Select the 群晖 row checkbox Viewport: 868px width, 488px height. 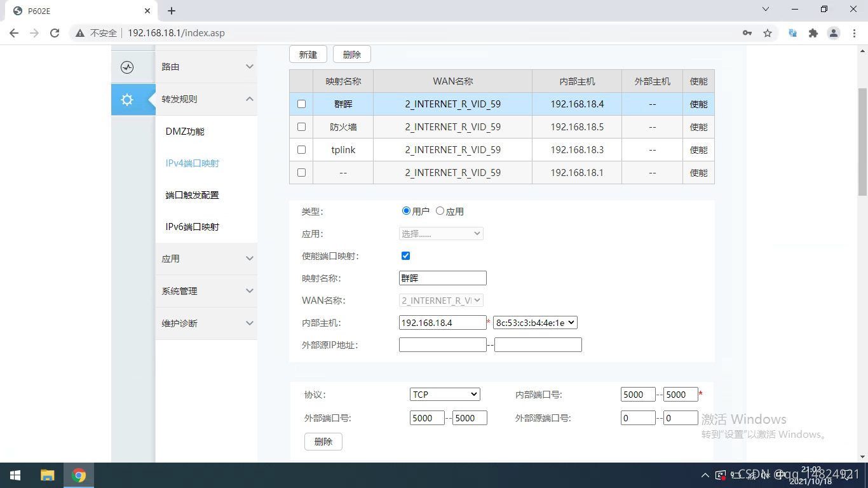(301, 104)
